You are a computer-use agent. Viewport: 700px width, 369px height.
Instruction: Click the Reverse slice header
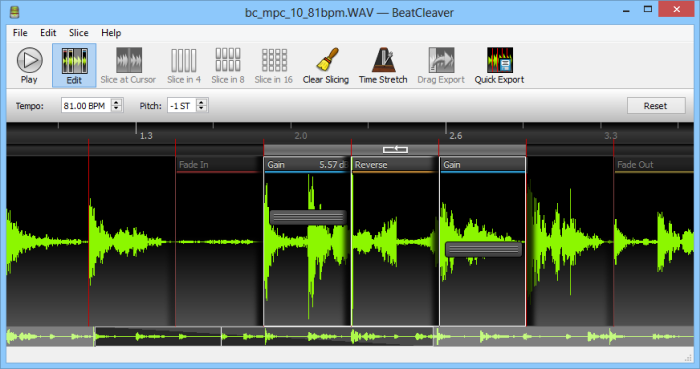click(395, 165)
